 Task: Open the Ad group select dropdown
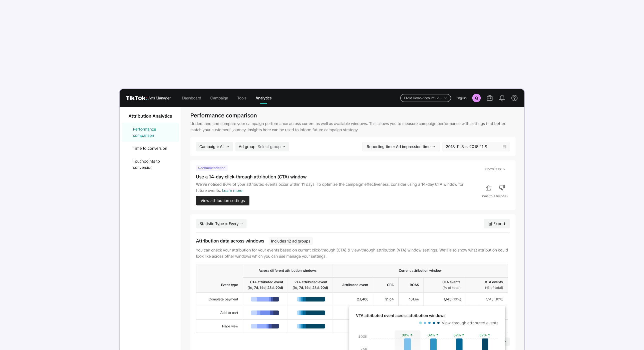(x=262, y=147)
